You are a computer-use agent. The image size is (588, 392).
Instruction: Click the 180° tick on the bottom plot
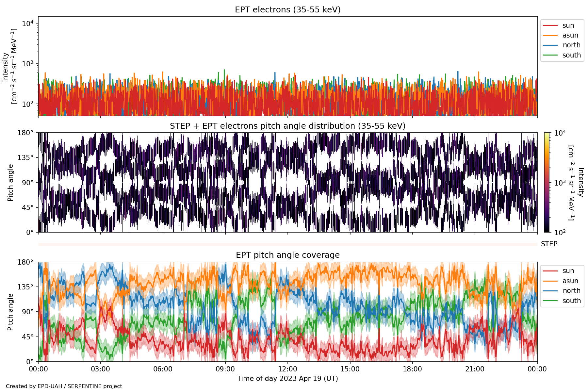pos(26,262)
